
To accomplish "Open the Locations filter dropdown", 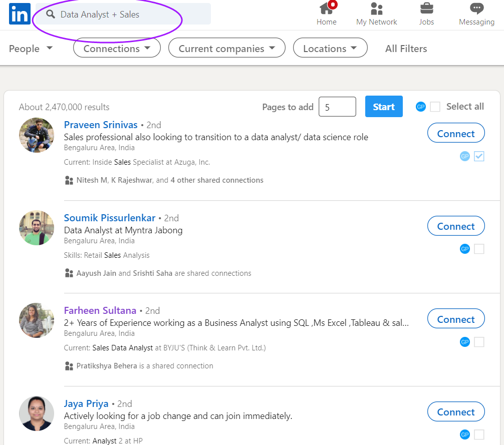I will 330,48.
